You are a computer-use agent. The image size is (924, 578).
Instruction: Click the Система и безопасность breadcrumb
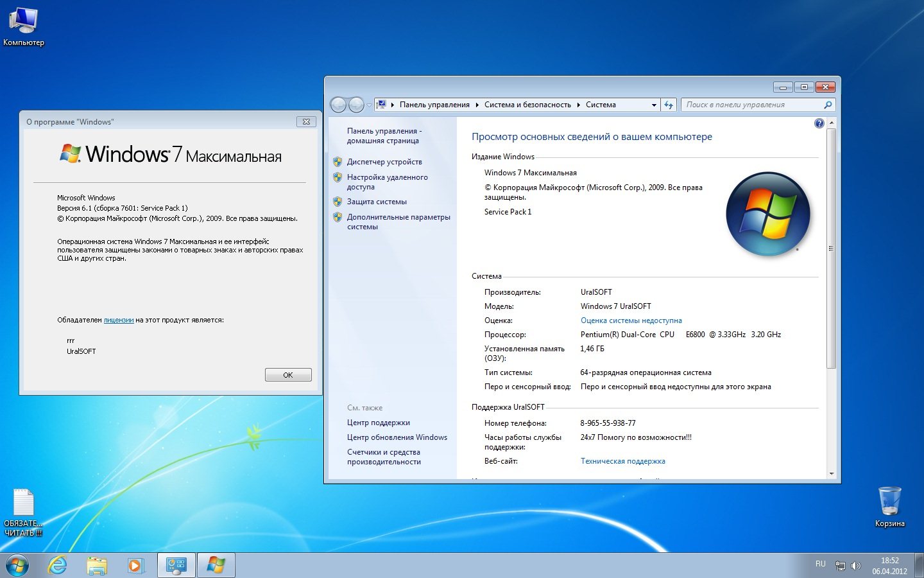527,105
